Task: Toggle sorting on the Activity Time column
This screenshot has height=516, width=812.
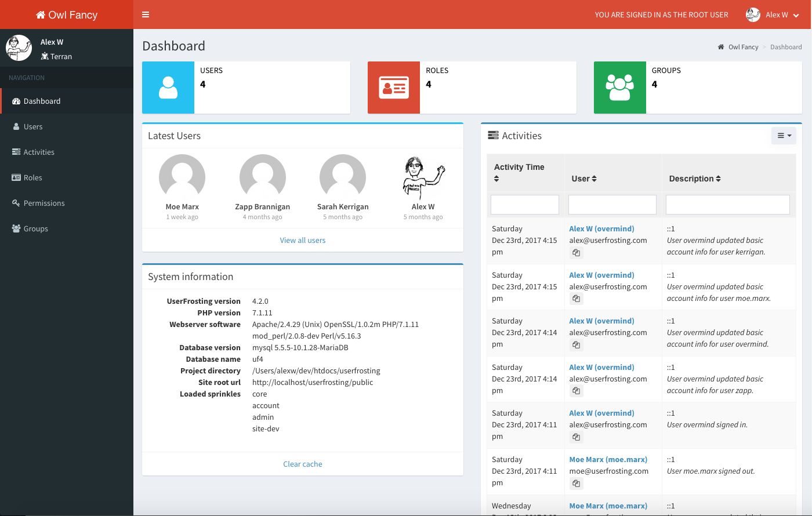Action: click(496, 179)
